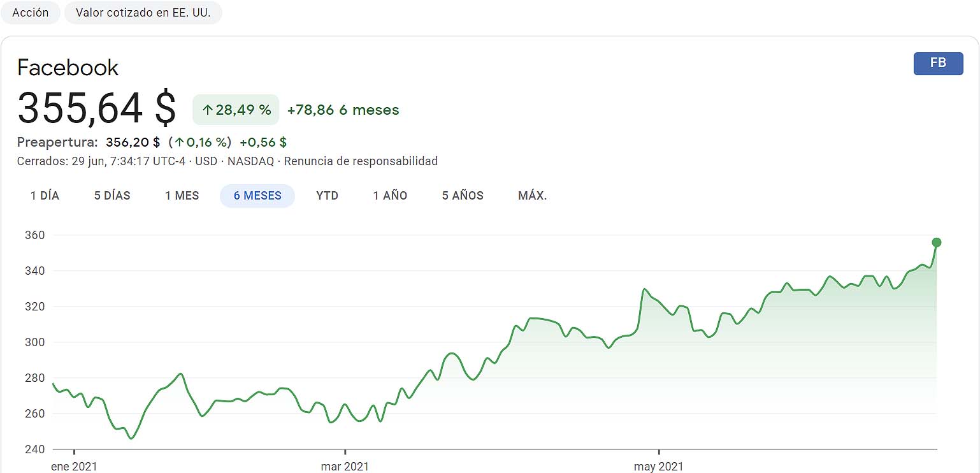Click the 280 y-axis label

[x=36, y=378]
